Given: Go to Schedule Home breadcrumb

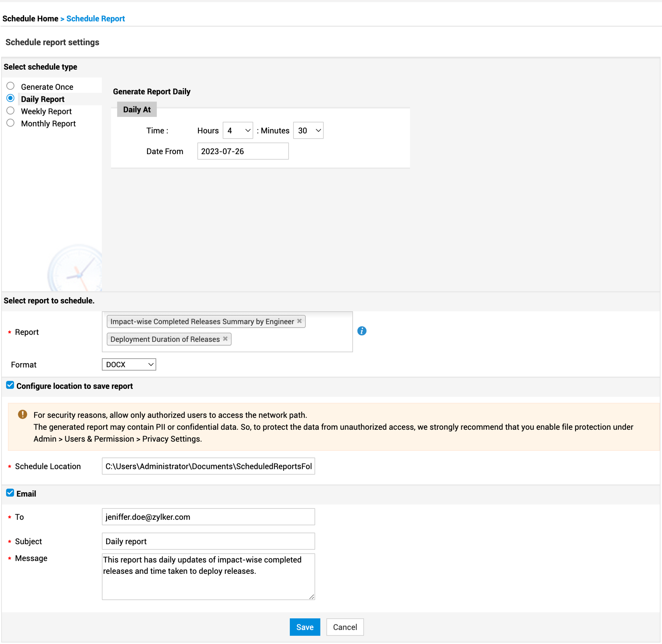Looking at the screenshot, I should 30,19.
